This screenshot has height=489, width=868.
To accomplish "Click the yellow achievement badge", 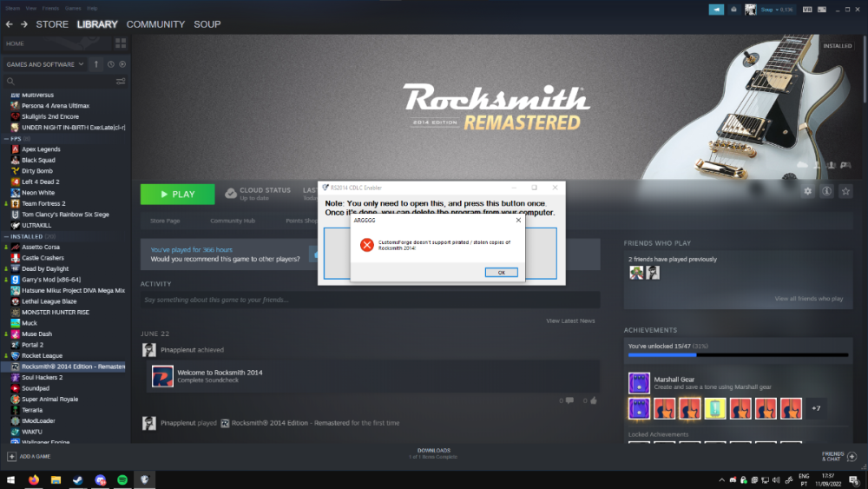I will pos(714,409).
